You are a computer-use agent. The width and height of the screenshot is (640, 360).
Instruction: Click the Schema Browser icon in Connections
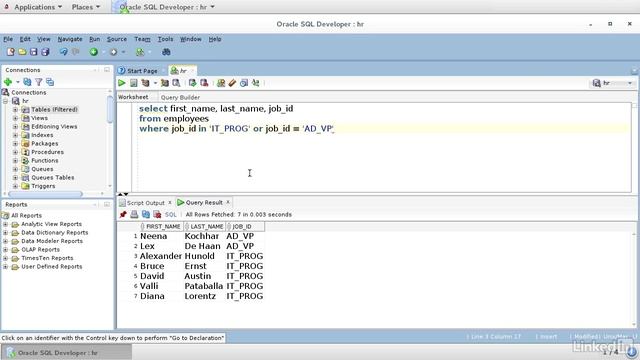(x=50, y=82)
